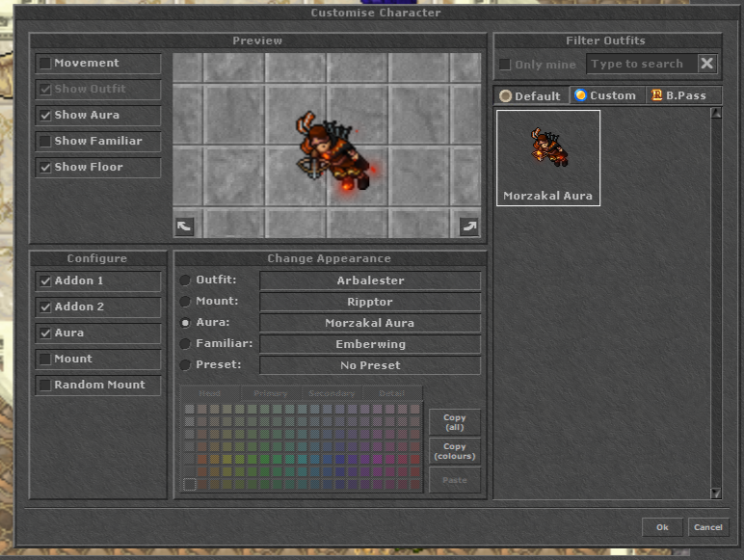Toggle the Movement checkbox
Image resolution: width=744 pixels, height=560 pixels.
[x=45, y=63]
